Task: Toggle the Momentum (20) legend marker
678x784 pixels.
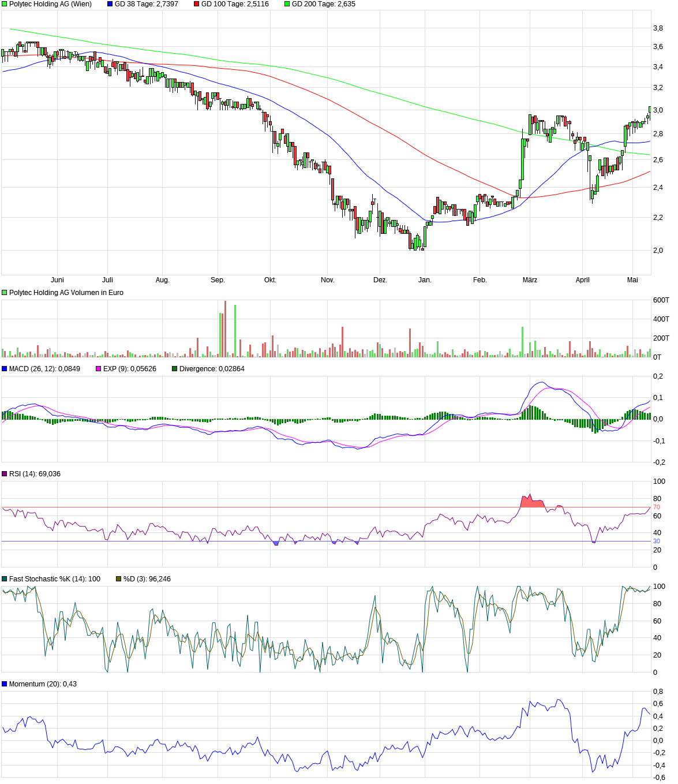Action: coord(4,684)
